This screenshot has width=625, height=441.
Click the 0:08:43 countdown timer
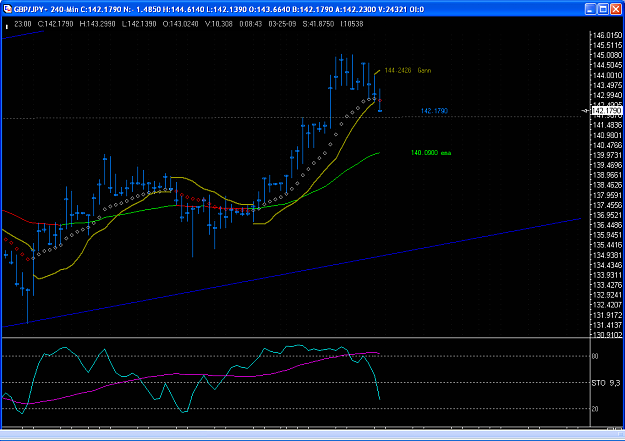(251, 24)
